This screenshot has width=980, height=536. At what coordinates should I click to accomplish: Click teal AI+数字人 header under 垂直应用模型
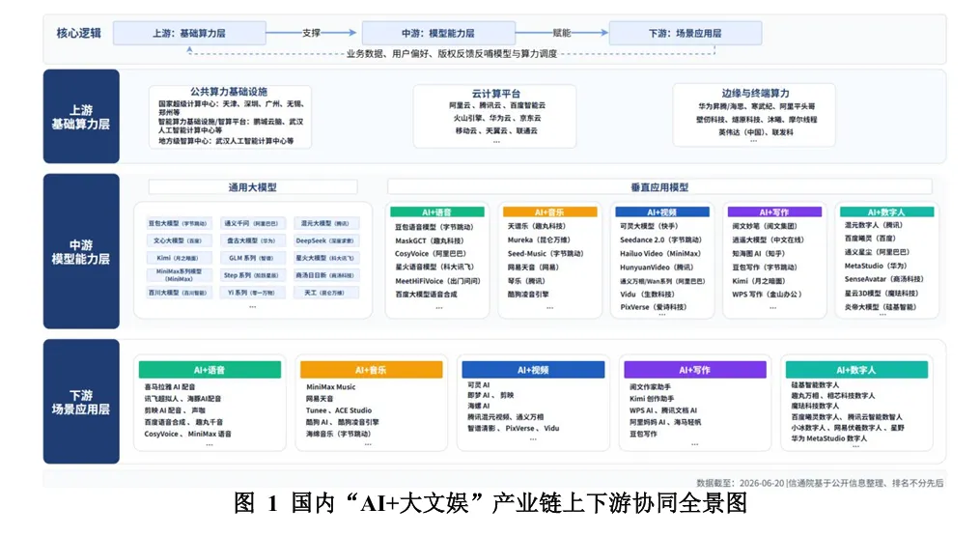(x=886, y=212)
